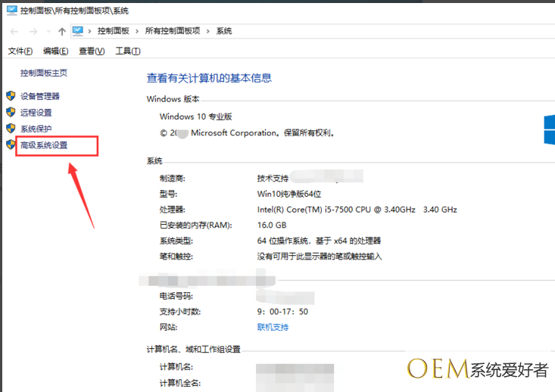
Task: Click the Up one level arrow
Action: point(62,31)
